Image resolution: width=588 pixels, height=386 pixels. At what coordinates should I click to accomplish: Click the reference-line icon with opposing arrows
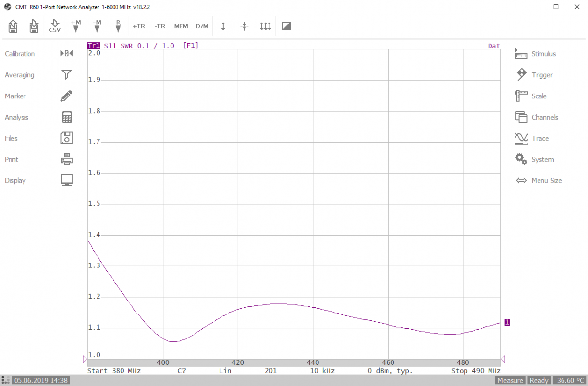coord(245,26)
